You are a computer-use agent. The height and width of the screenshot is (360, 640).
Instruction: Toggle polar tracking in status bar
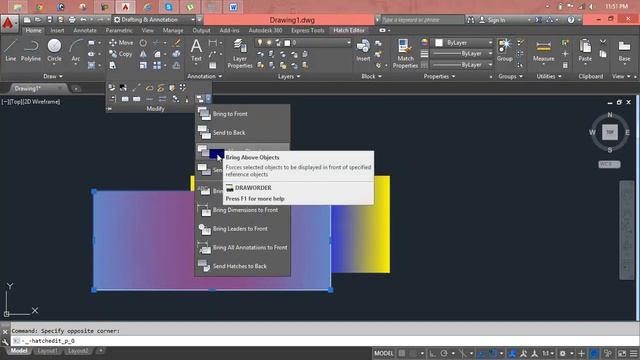444,353
